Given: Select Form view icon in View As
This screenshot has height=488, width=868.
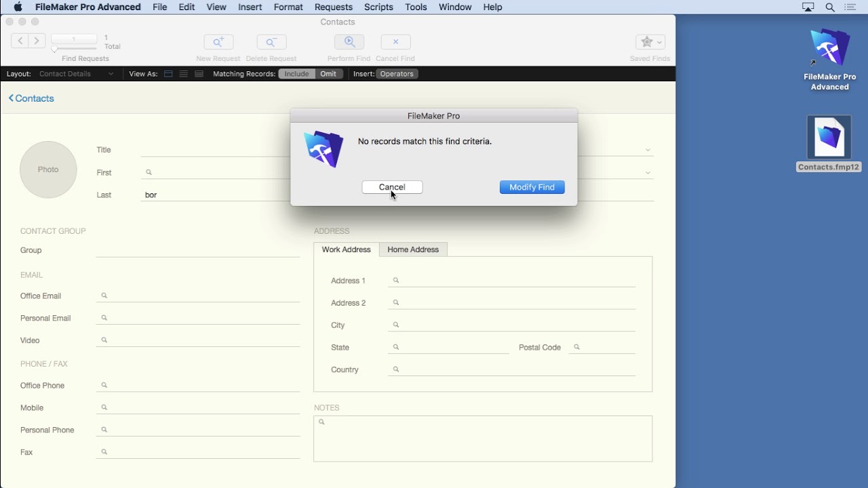Looking at the screenshot, I should (x=168, y=74).
